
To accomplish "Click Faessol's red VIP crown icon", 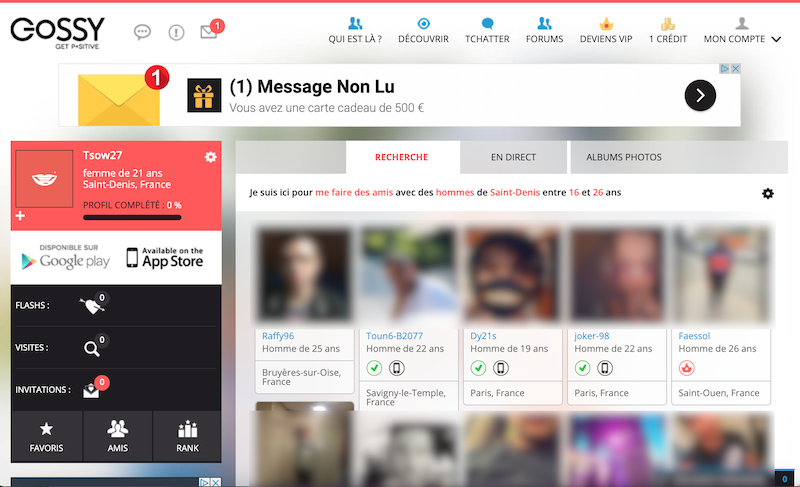I will point(687,368).
